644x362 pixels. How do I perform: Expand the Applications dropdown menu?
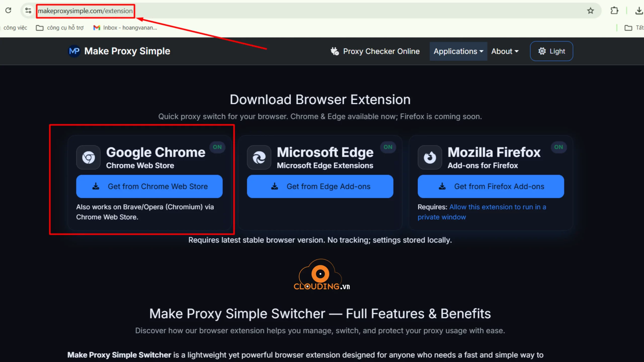458,51
